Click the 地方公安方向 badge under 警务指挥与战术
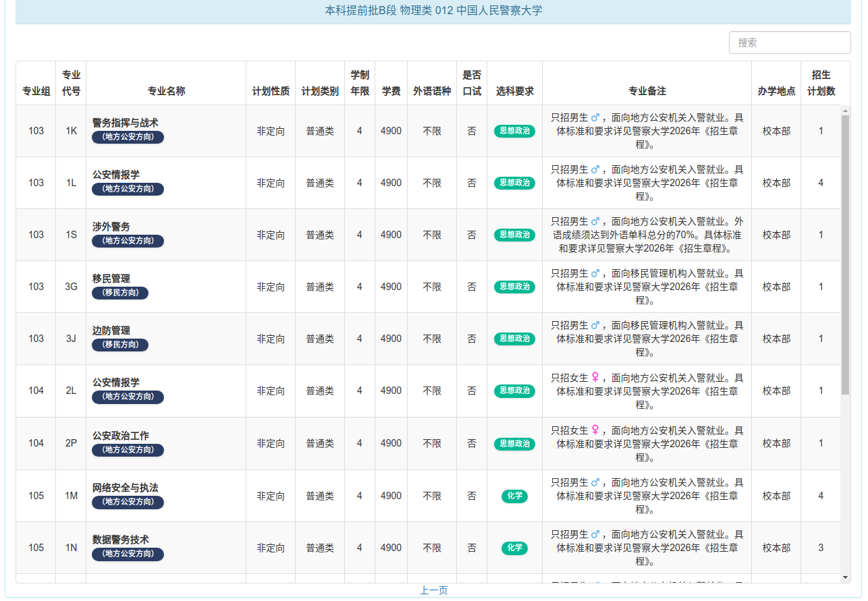This screenshot has height=601, width=868. [128, 137]
